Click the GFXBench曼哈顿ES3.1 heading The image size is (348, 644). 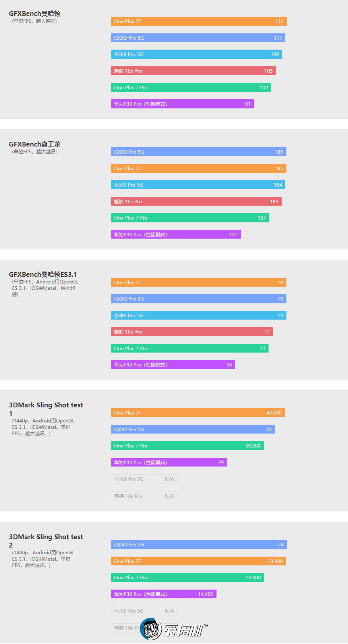click(43, 274)
